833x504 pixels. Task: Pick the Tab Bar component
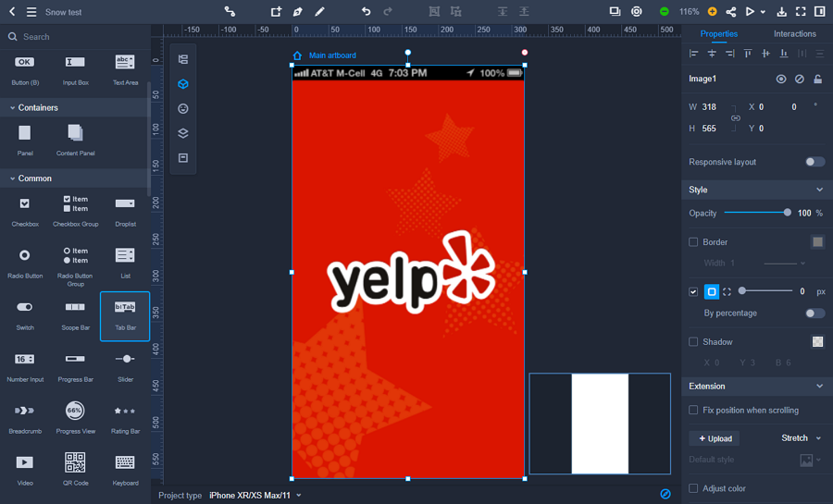125,316
